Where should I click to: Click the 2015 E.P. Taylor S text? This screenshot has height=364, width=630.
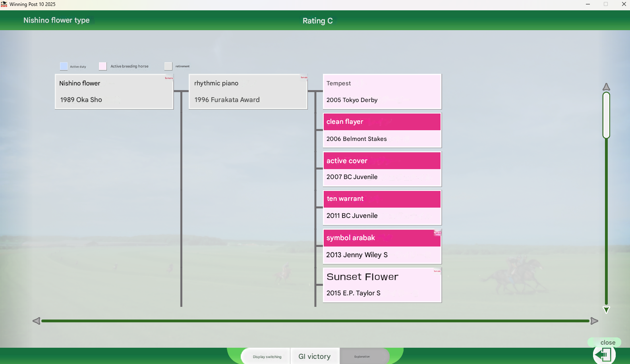pos(354,293)
